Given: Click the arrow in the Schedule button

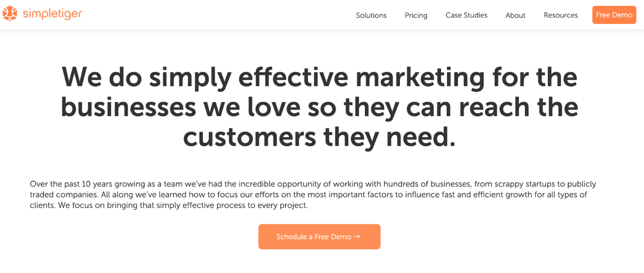Looking at the screenshot, I should coord(357,236).
